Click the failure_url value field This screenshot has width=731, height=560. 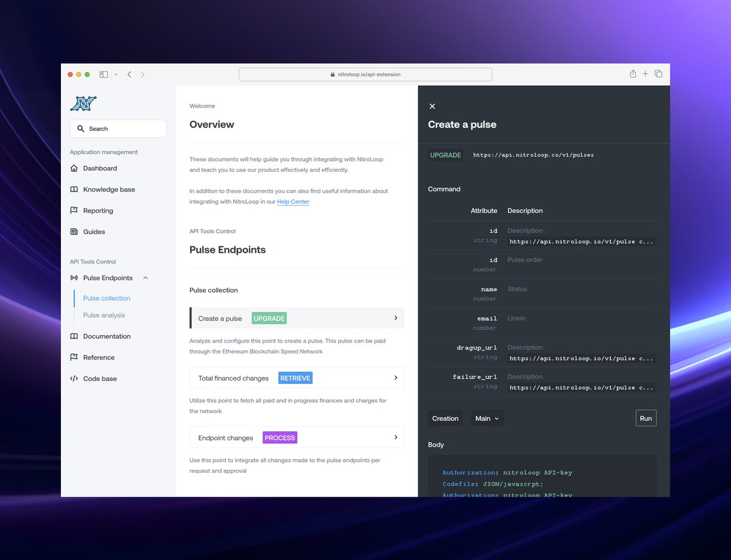(582, 388)
